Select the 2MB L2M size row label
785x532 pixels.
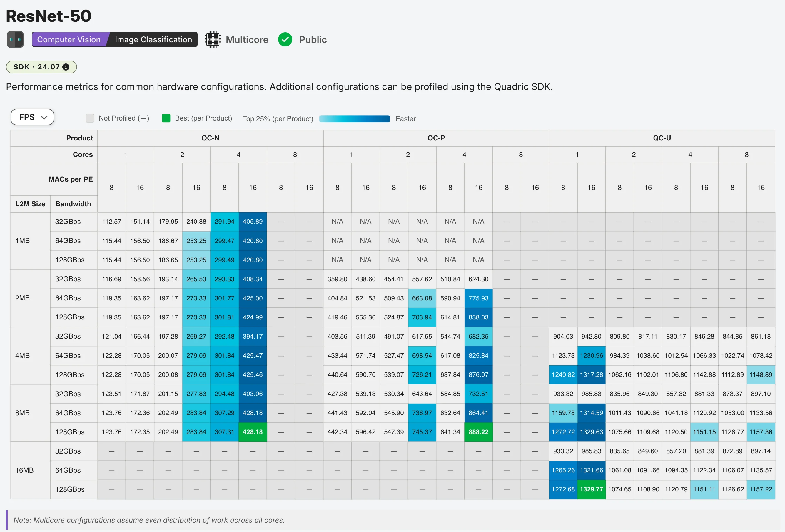[x=30, y=298]
